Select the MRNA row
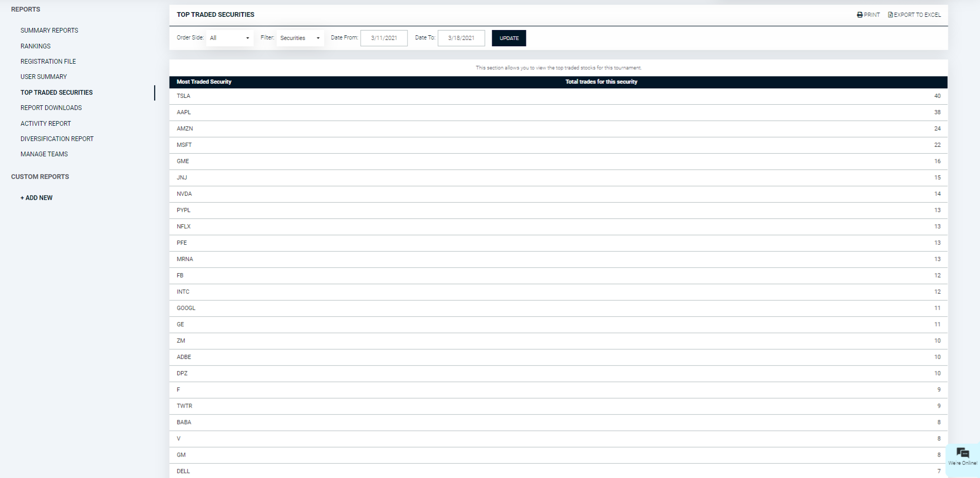 click(558, 259)
